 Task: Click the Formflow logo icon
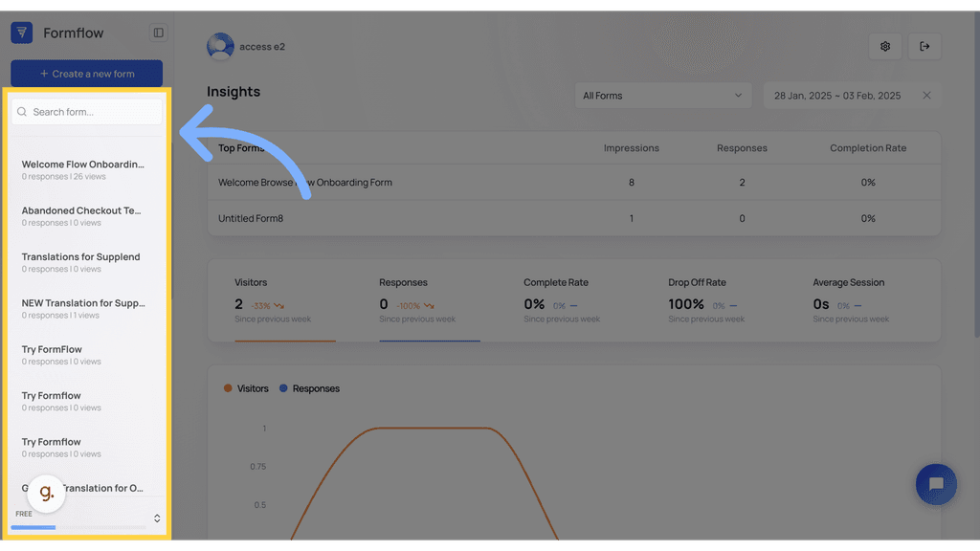pyautogui.click(x=21, y=32)
